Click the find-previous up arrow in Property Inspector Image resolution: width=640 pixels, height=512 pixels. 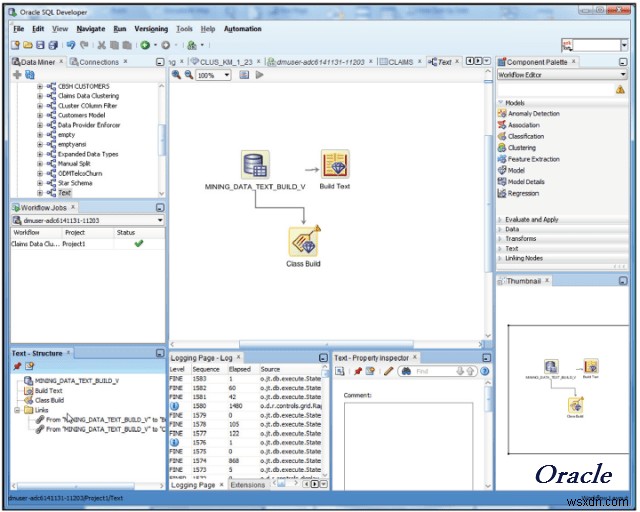[x=470, y=371]
